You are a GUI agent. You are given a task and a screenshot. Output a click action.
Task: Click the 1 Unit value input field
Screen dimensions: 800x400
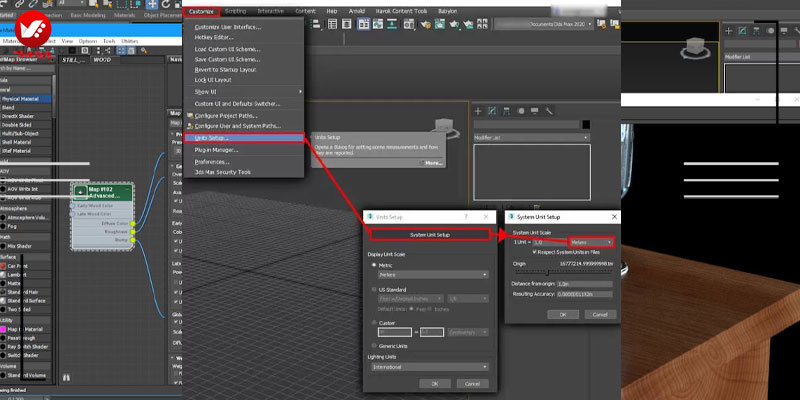549,242
